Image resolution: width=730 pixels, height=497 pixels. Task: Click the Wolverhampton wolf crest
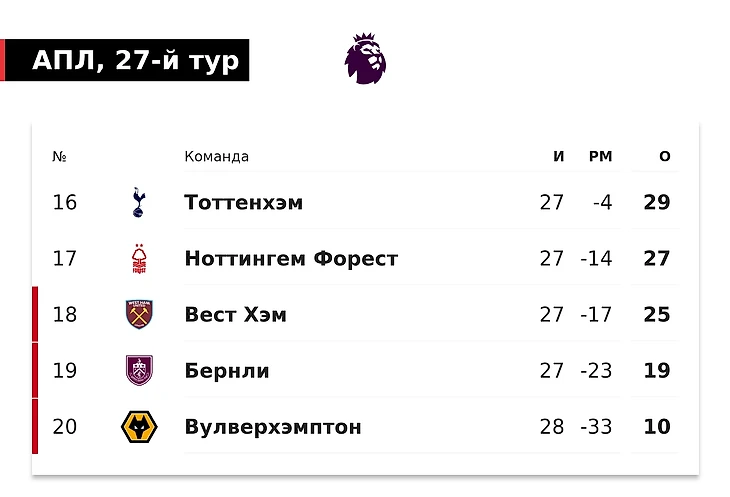[139, 427]
